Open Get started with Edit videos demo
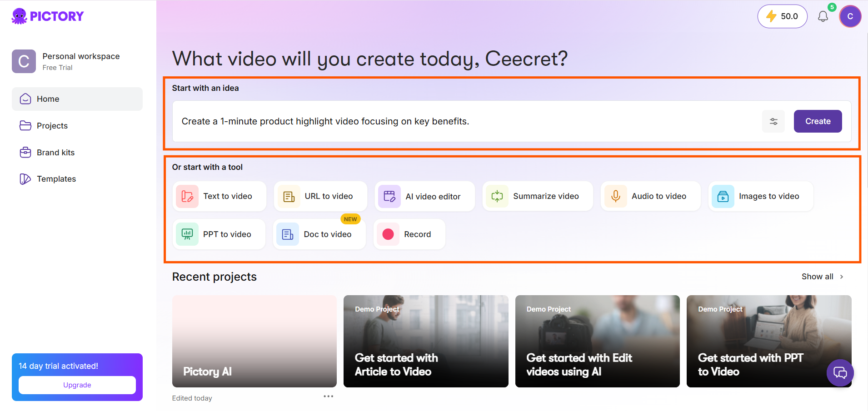This screenshot has height=411, width=868. [598, 341]
